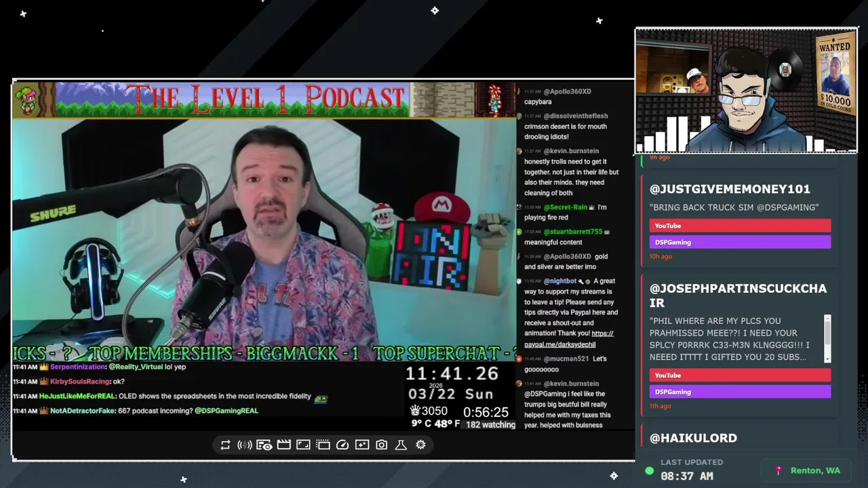Click the 11:41.26 clock display

click(x=452, y=373)
